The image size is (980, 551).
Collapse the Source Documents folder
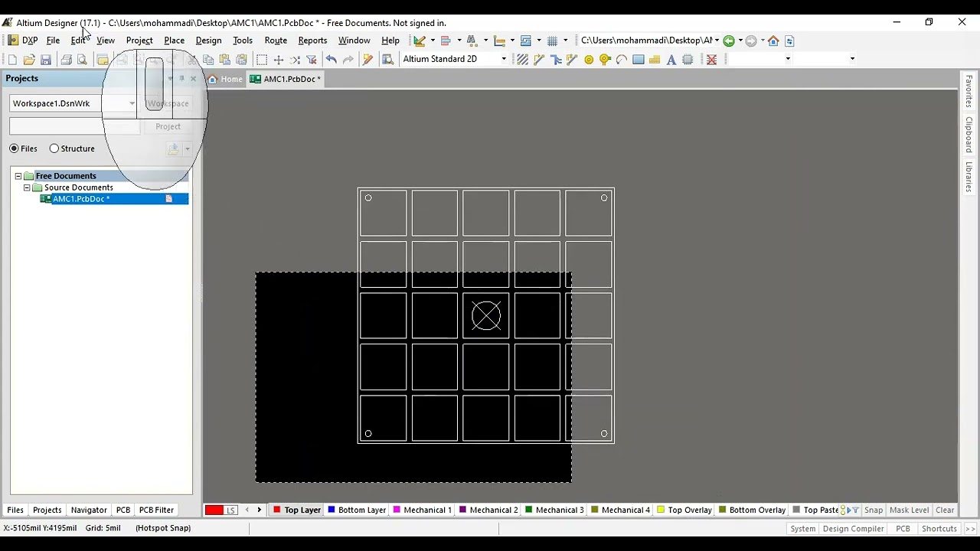pyautogui.click(x=27, y=187)
